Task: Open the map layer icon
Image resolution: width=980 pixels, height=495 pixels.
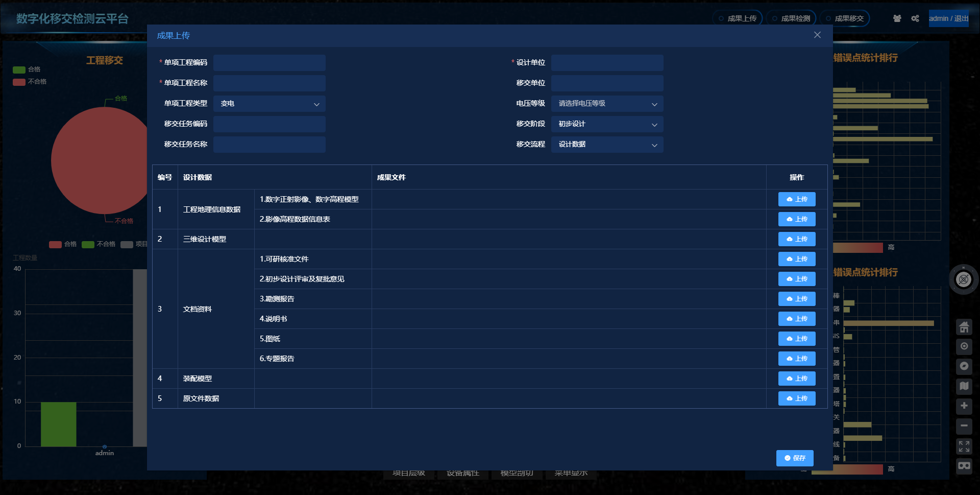Action: coord(964,386)
